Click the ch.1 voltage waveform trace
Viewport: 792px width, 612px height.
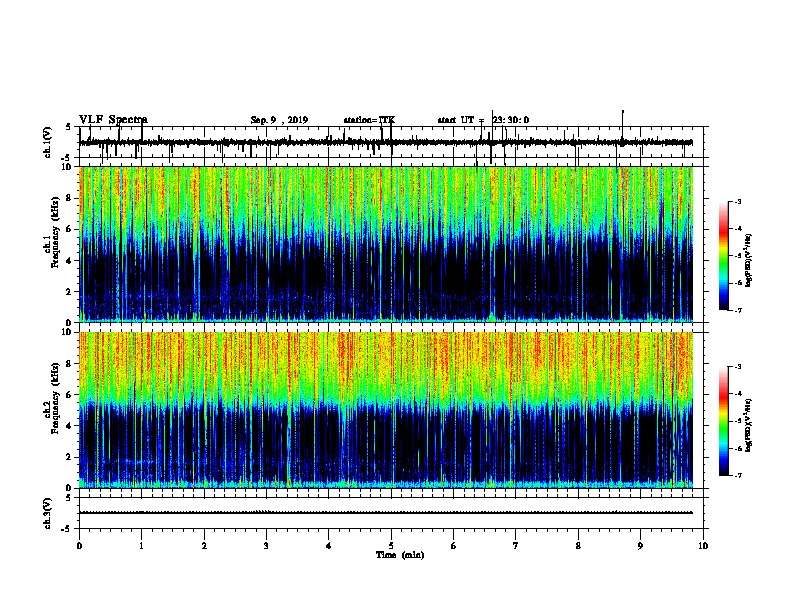[x=386, y=143]
